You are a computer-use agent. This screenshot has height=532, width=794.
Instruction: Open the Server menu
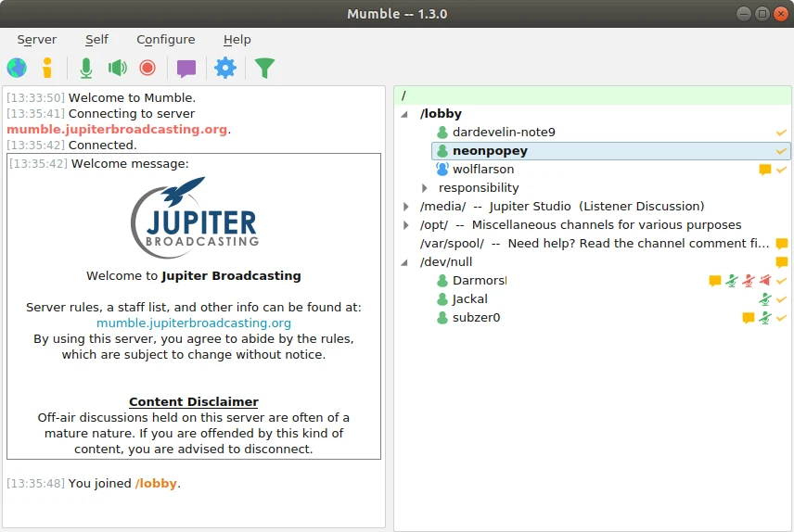pos(37,40)
